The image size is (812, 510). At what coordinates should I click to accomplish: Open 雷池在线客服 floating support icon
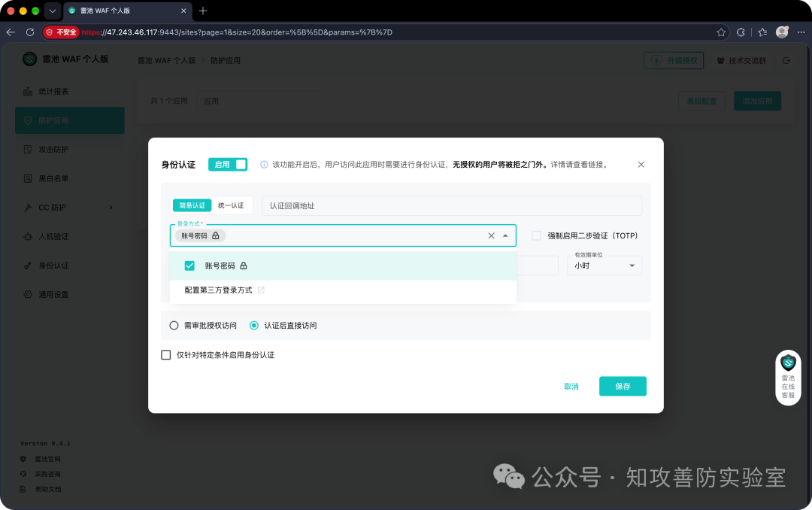coord(788,378)
